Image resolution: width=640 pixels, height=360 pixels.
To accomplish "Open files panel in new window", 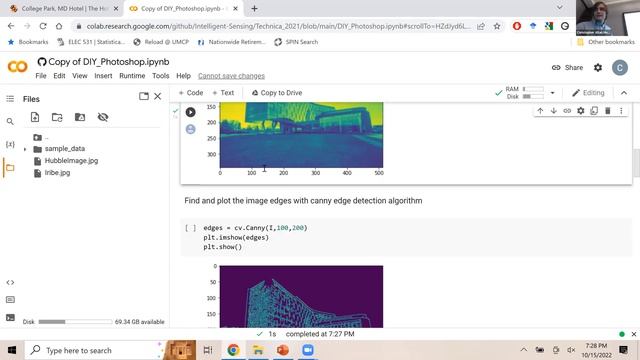I will [144, 96].
